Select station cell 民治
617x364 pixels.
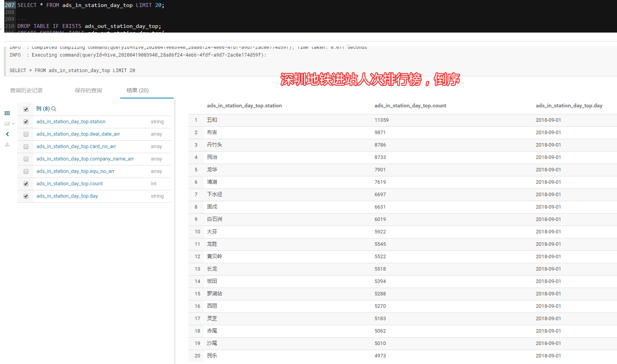click(212, 157)
